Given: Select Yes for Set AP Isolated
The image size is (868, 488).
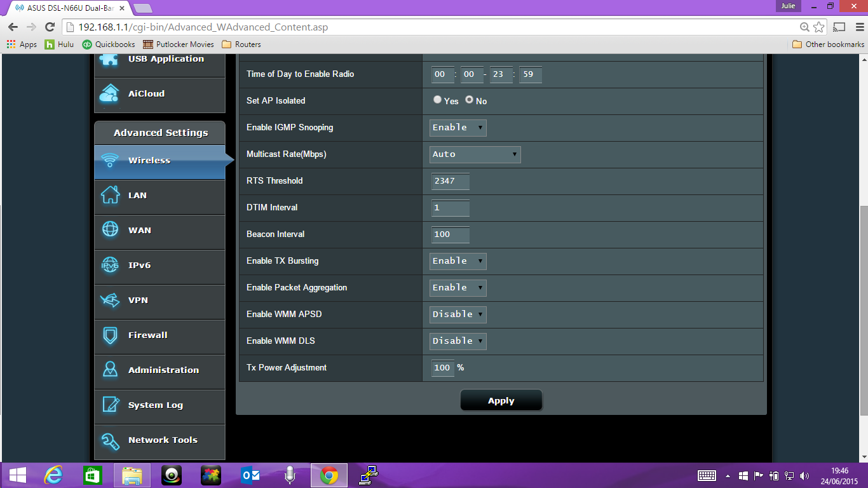Looking at the screenshot, I should coord(437,100).
